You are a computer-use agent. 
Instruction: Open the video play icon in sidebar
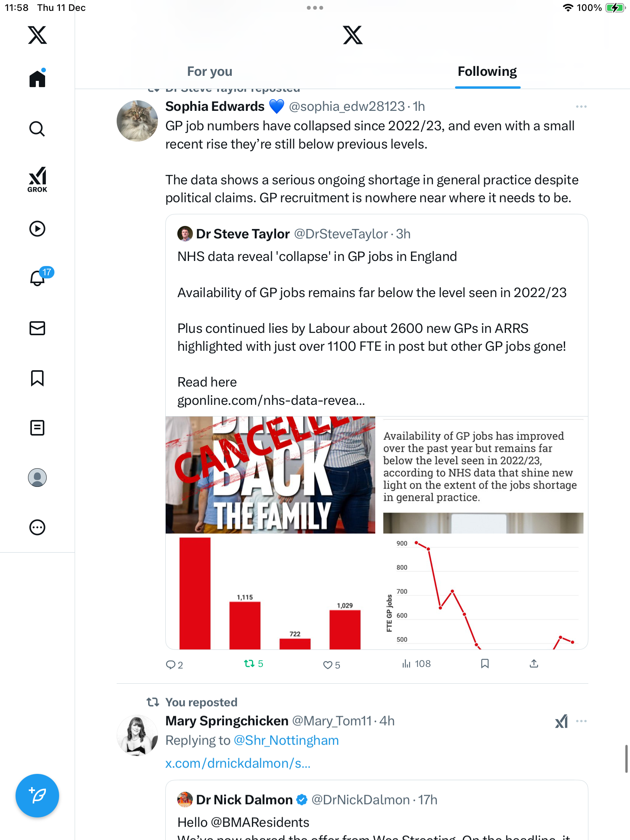[37, 229]
